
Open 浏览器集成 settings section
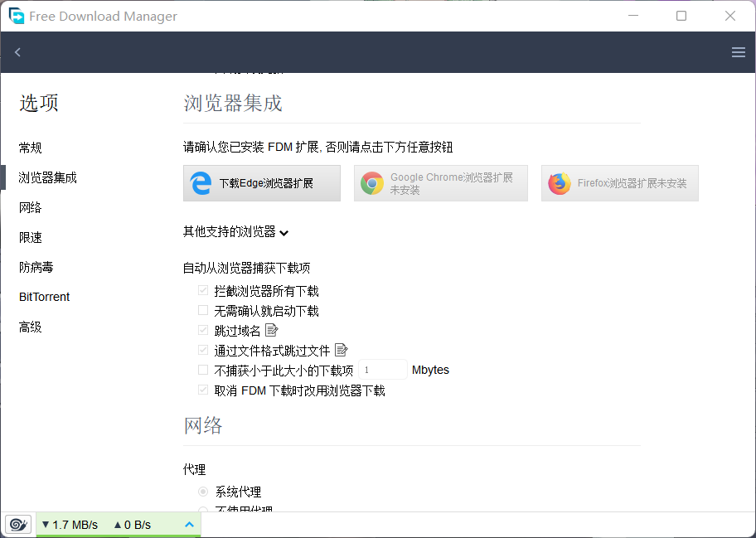coord(48,177)
